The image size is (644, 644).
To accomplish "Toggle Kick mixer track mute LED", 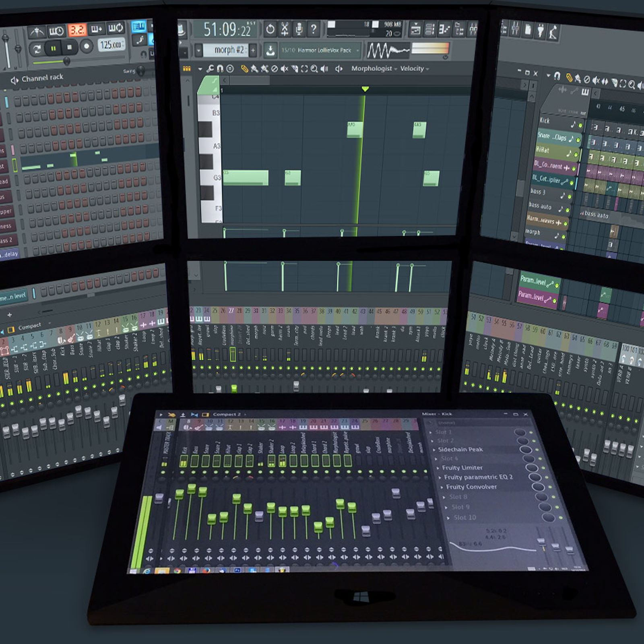I will coord(182,472).
